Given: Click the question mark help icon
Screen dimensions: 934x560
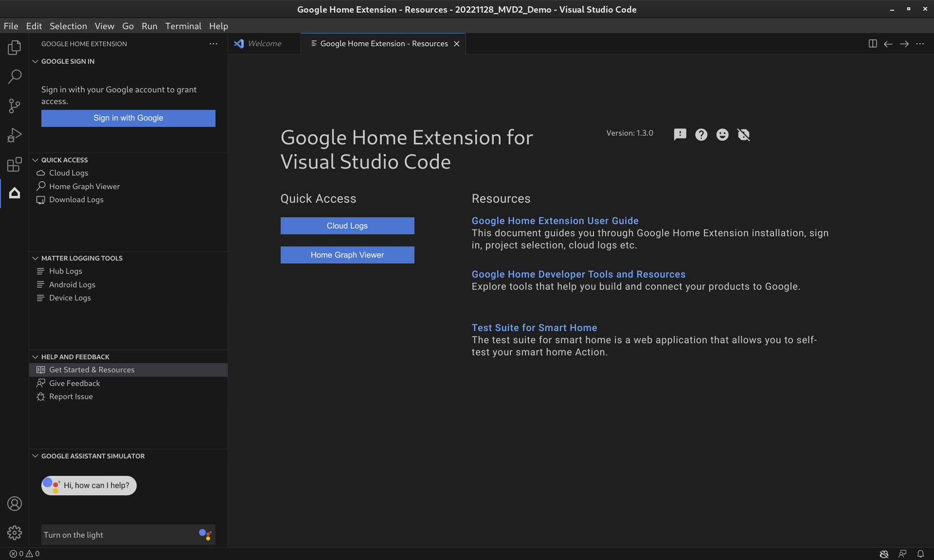Looking at the screenshot, I should click(701, 134).
